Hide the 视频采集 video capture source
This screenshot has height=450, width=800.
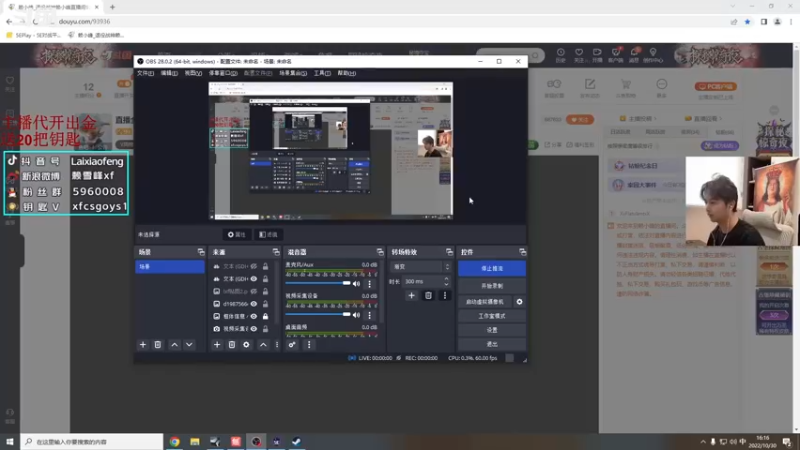pyautogui.click(x=254, y=329)
